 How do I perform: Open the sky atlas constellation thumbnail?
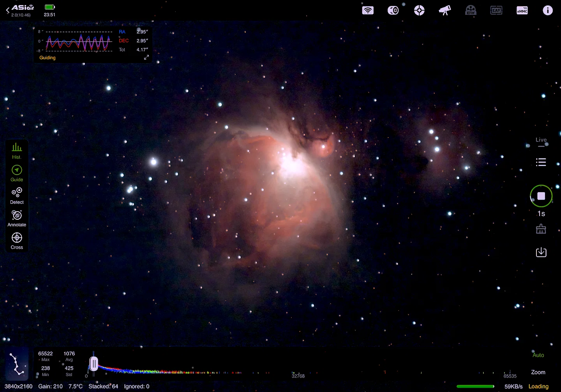coord(17,364)
